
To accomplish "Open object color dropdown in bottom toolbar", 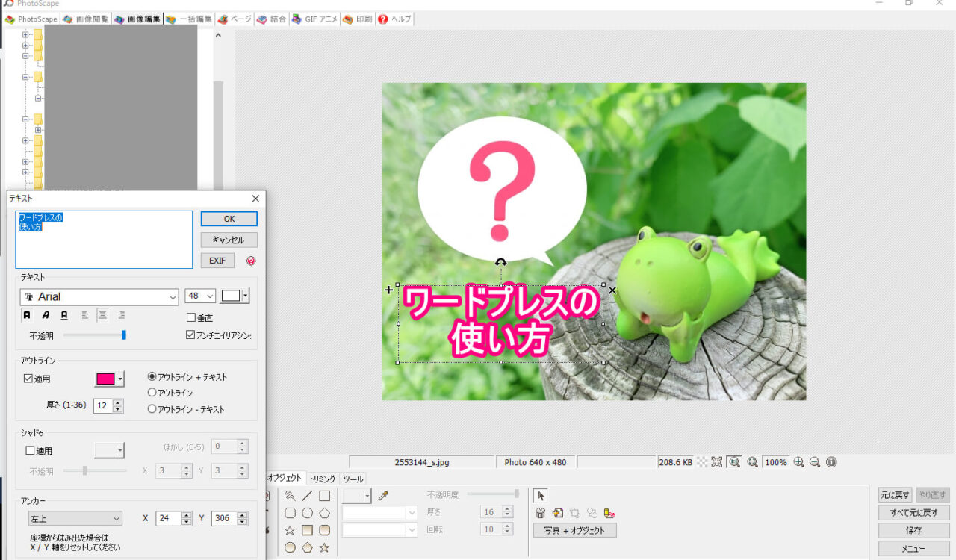I will coord(367,496).
